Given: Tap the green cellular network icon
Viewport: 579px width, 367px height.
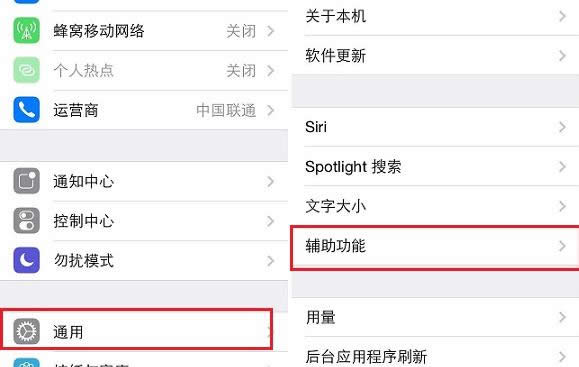Looking at the screenshot, I should pyautogui.click(x=27, y=31).
